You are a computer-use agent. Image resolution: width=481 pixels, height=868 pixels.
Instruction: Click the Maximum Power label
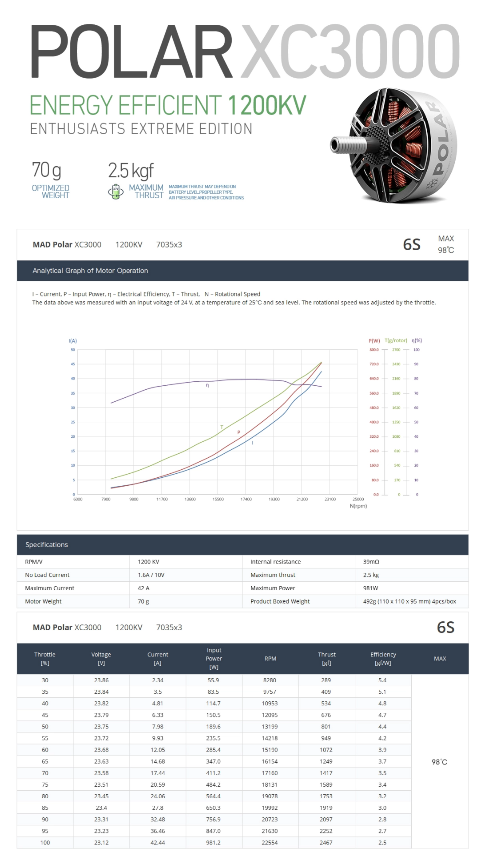coord(273,588)
